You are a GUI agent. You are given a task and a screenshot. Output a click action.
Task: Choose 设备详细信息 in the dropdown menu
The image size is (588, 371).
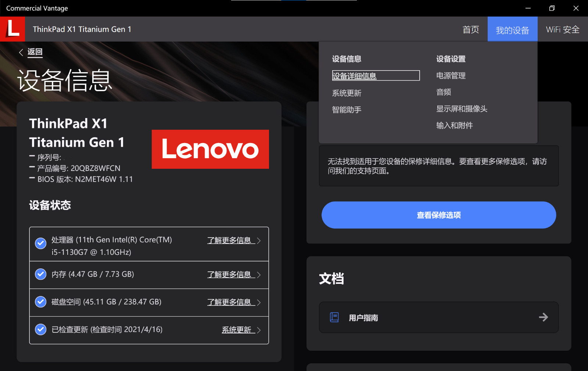[x=376, y=75]
